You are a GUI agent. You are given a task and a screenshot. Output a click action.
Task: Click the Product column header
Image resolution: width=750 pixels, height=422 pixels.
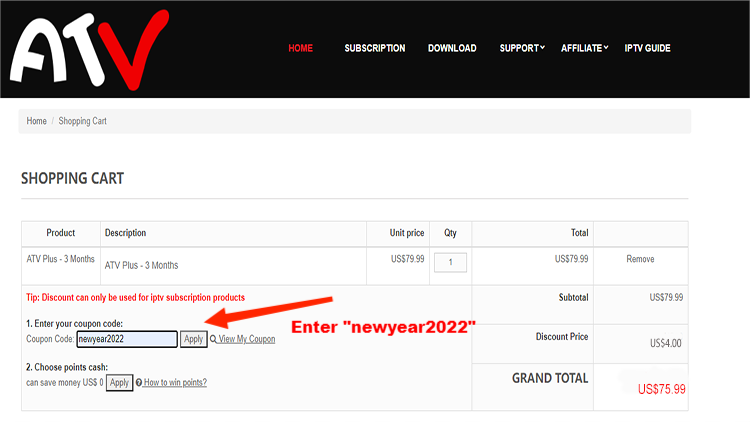point(61,233)
